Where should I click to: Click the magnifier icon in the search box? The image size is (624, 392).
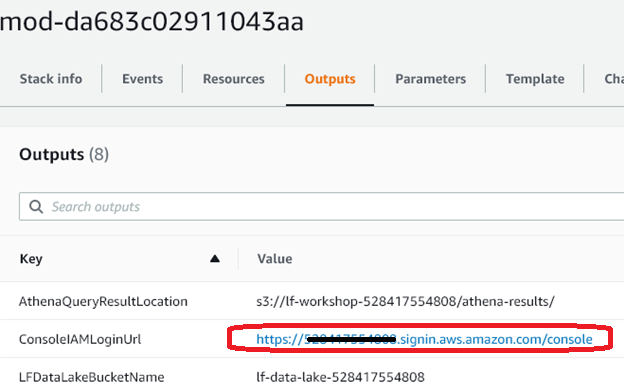[36, 207]
